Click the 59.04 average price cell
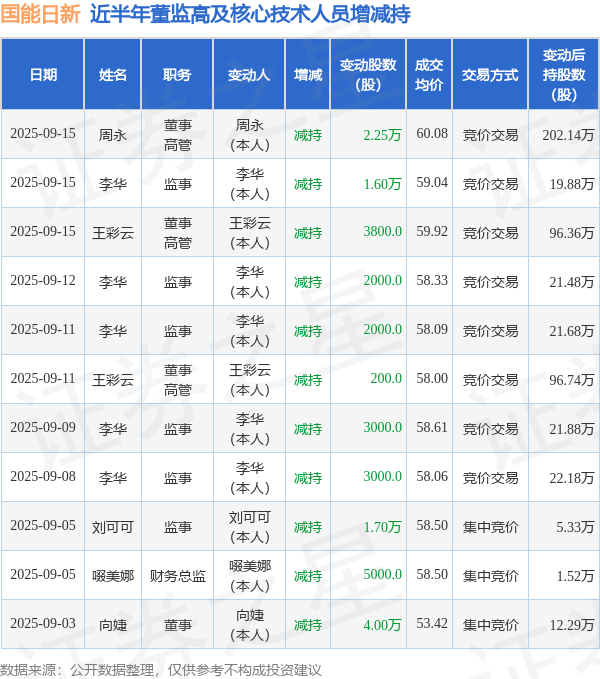The width and height of the screenshot is (600, 679). (x=432, y=182)
